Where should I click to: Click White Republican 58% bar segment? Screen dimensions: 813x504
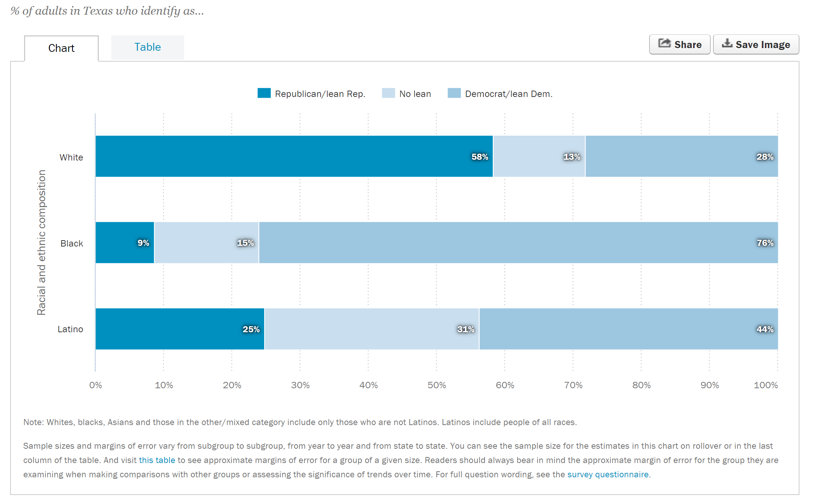tap(294, 156)
